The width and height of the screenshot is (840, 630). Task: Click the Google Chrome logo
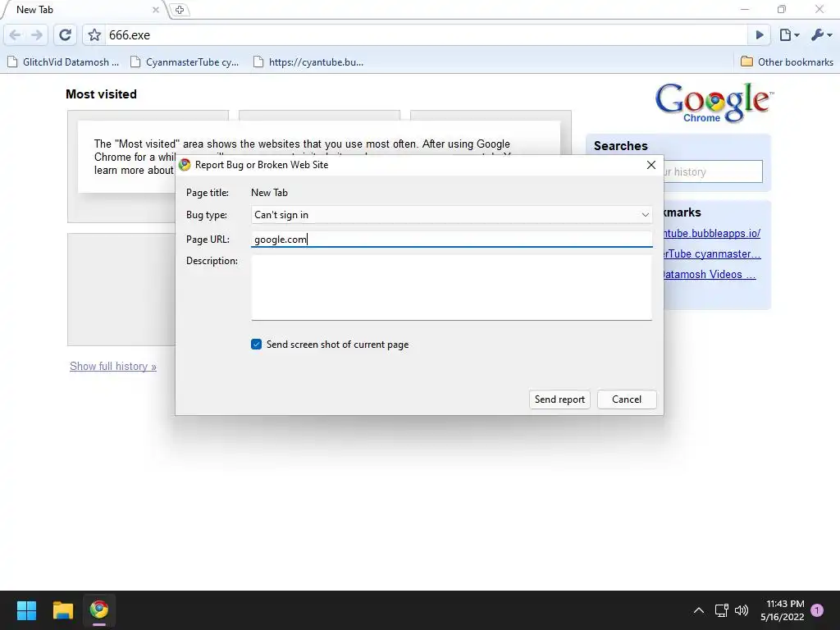714,102
